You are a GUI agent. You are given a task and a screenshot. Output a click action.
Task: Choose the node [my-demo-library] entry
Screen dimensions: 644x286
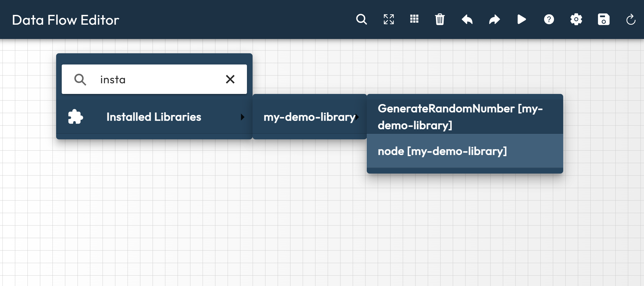tap(442, 151)
